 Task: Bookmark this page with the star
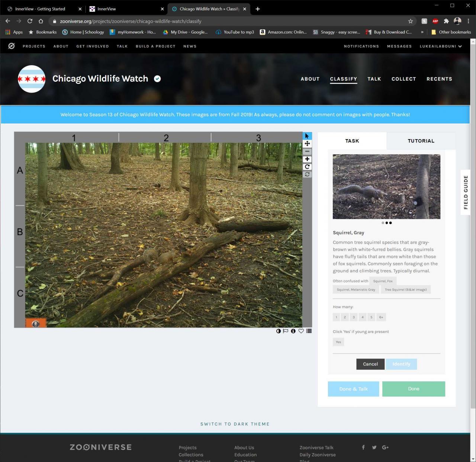411,21
